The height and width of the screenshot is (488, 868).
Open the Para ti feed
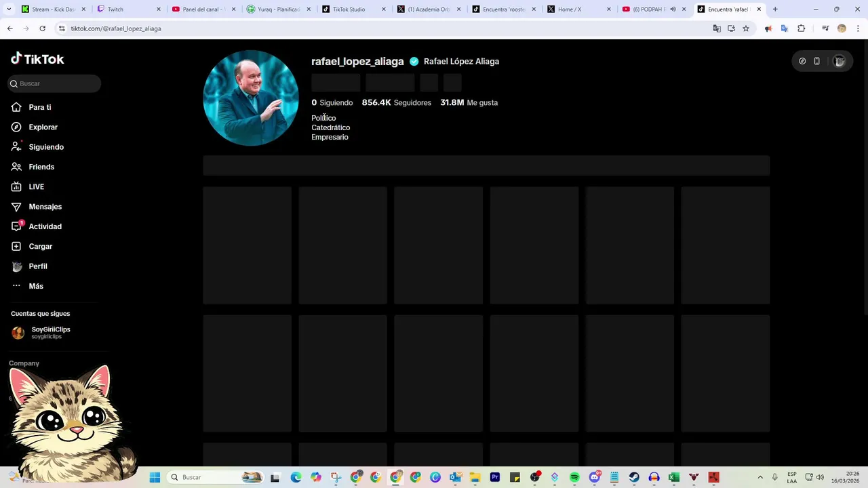[40, 107]
